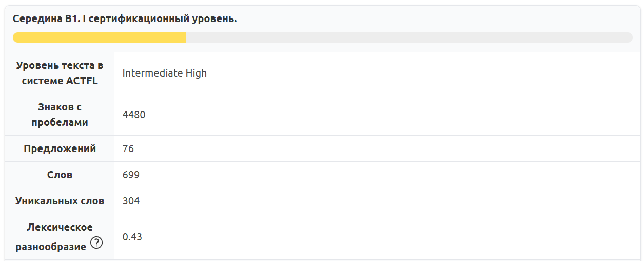Click the gray unfilled part of progress bar

click(409, 38)
